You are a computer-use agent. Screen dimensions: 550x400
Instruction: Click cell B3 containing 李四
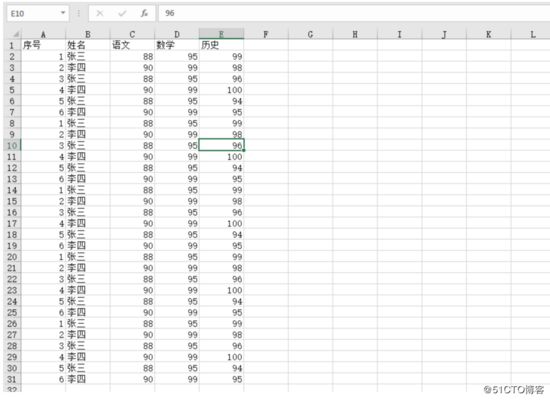[88, 68]
